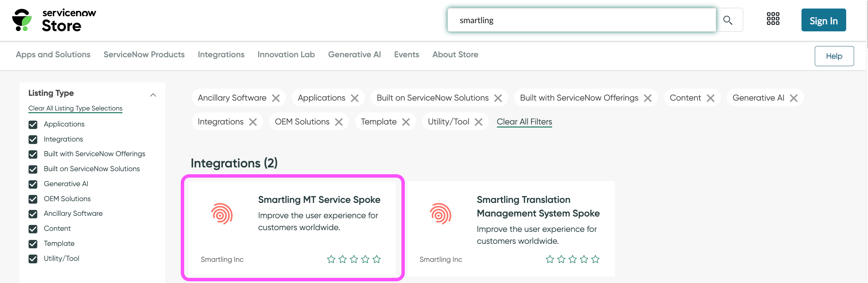Click the Integrations (2) heading

[x=234, y=163]
